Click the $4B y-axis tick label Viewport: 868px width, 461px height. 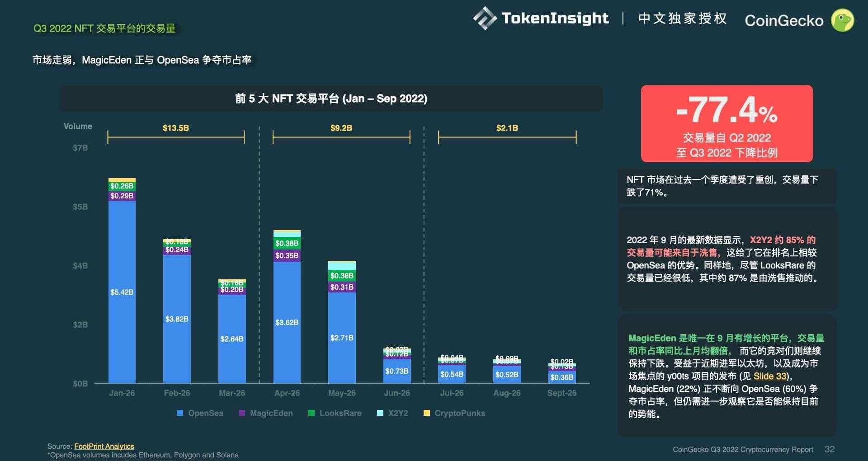click(80, 265)
